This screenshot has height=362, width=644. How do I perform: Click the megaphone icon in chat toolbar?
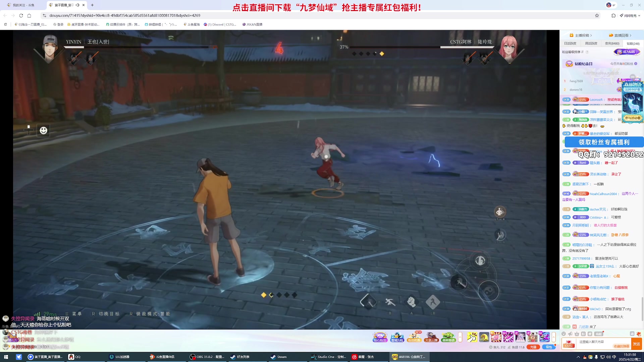(x=570, y=334)
